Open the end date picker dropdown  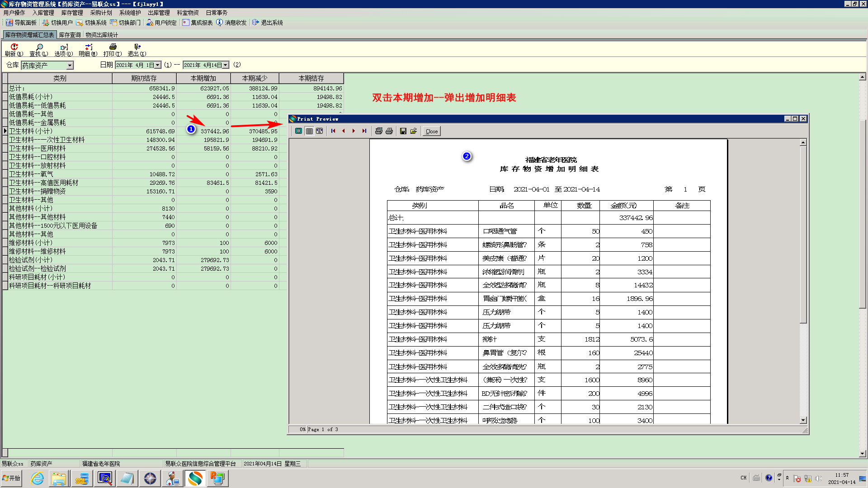(226, 65)
